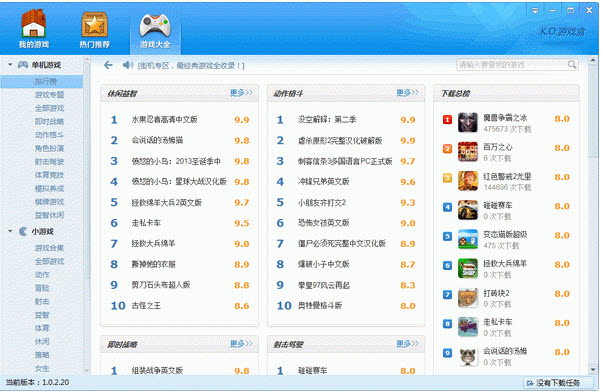Select 棋牌游戏 in the sidebar
The image size is (602, 392).
point(49,202)
